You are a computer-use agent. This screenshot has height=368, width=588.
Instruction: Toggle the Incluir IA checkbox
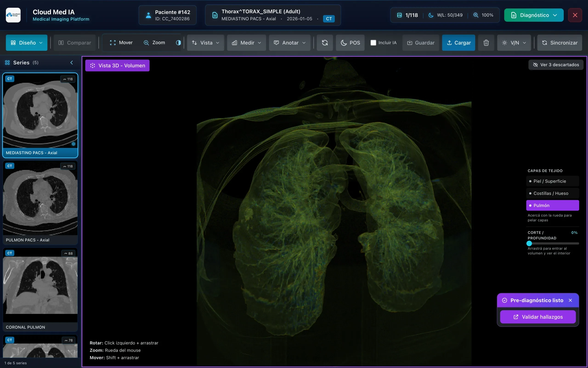pyautogui.click(x=373, y=43)
